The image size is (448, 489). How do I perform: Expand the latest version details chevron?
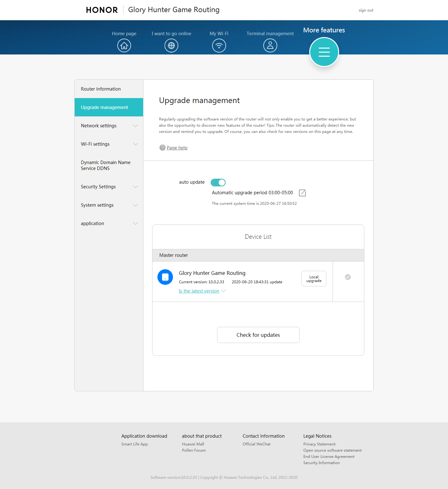click(x=223, y=291)
